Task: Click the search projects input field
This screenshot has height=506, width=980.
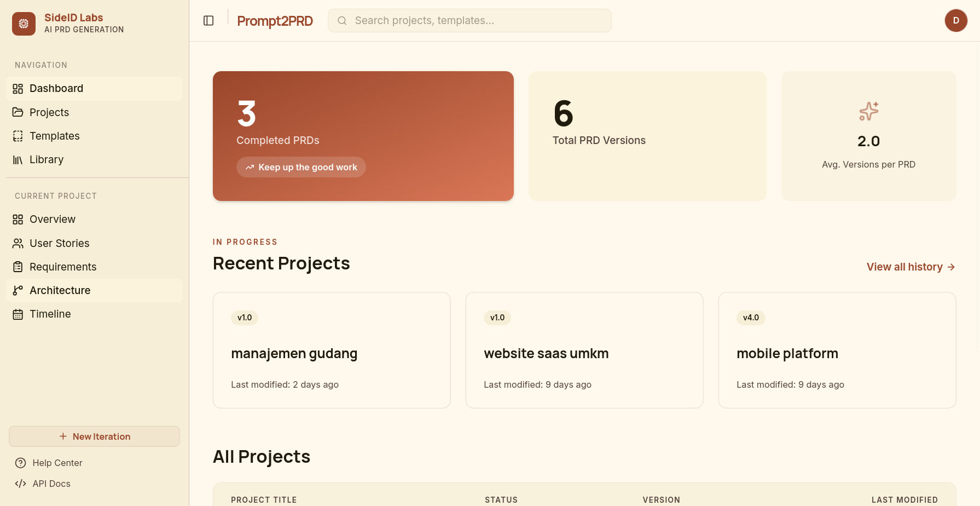Action: click(469, 20)
